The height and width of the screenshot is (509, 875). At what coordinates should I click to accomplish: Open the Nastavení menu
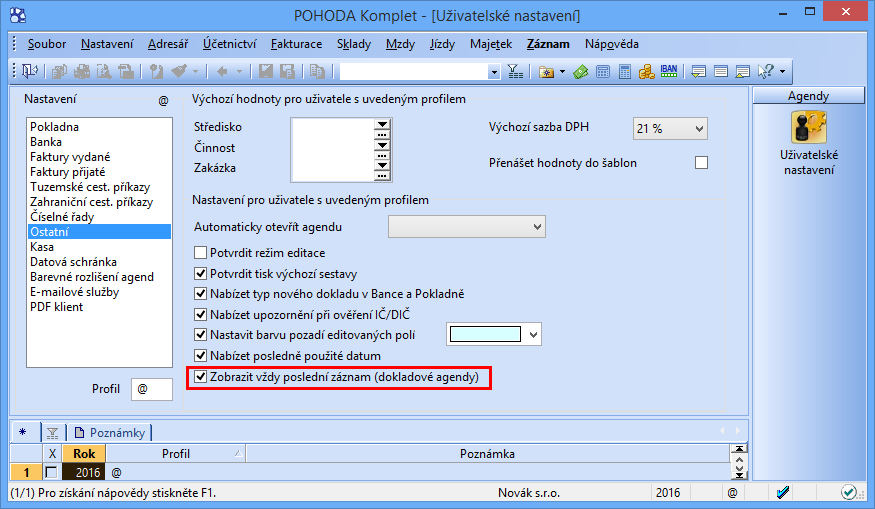[x=107, y=44]
